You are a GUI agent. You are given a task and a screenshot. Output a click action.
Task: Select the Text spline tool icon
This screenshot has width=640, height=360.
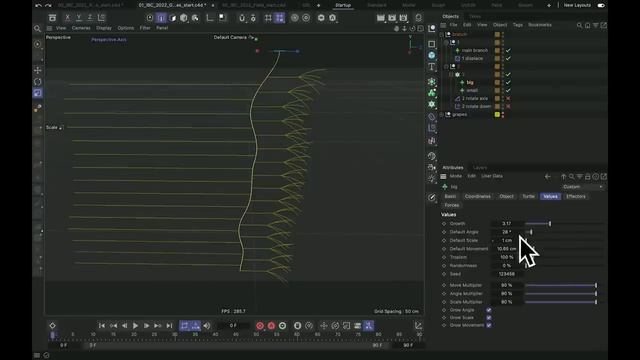(x=431, y=67)
